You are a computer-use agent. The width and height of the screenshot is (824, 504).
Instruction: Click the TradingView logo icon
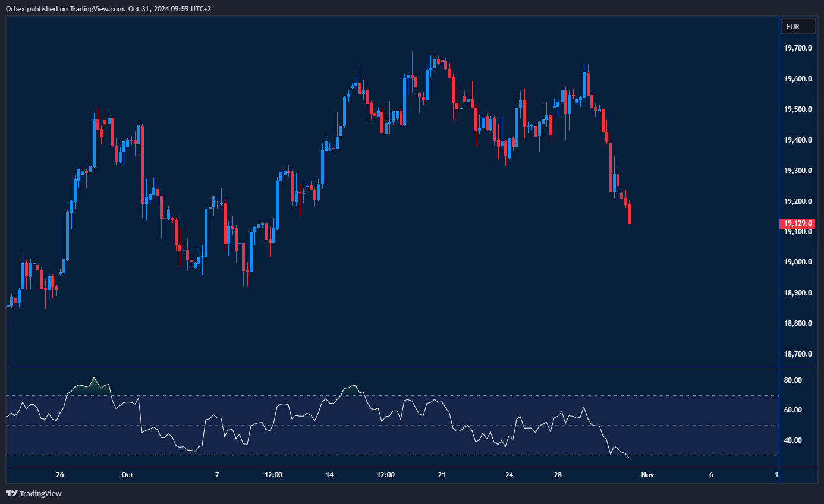tap(11, 493)
